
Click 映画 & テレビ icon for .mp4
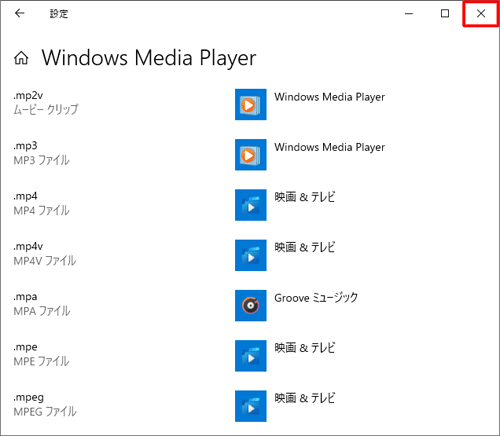[x=251, y=205]
